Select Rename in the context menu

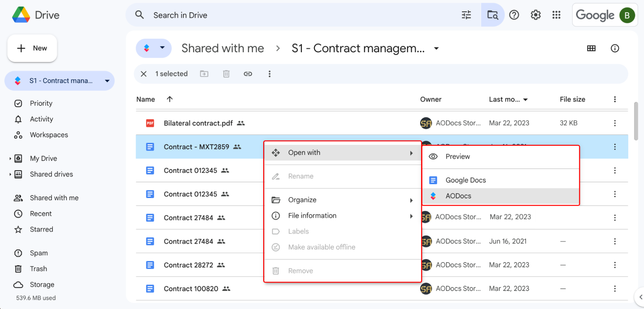(343, 176)
